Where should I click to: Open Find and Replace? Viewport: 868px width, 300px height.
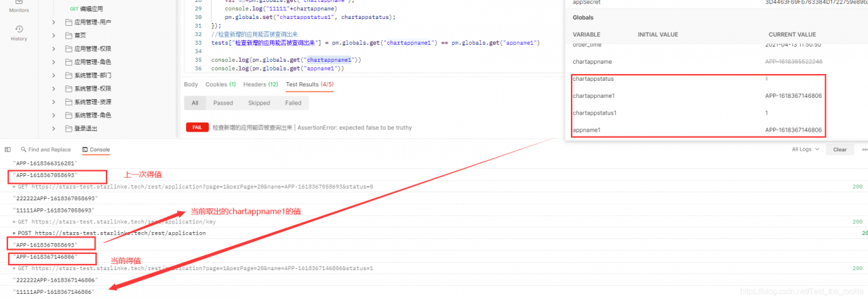pyautogui.click(x=45, y=149)
